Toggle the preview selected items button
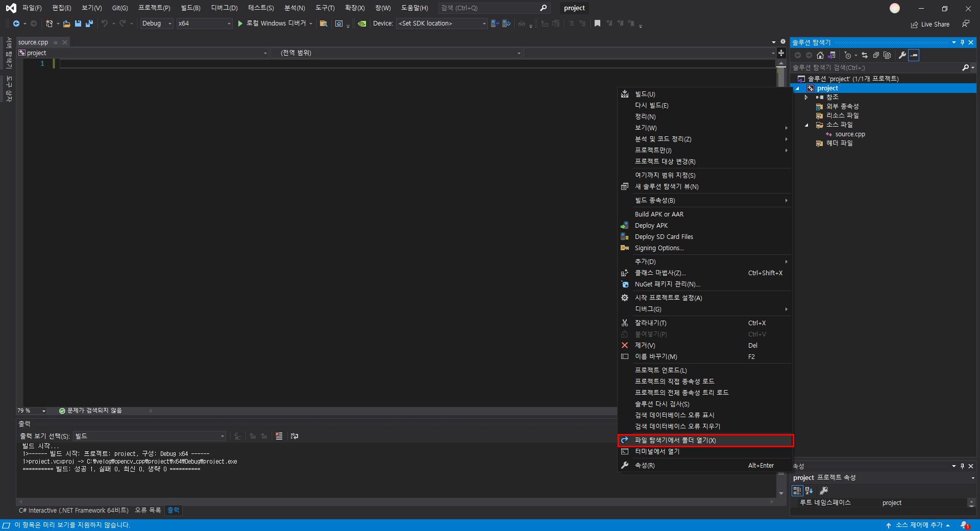980x531 pixels. [x=914, y=56]
